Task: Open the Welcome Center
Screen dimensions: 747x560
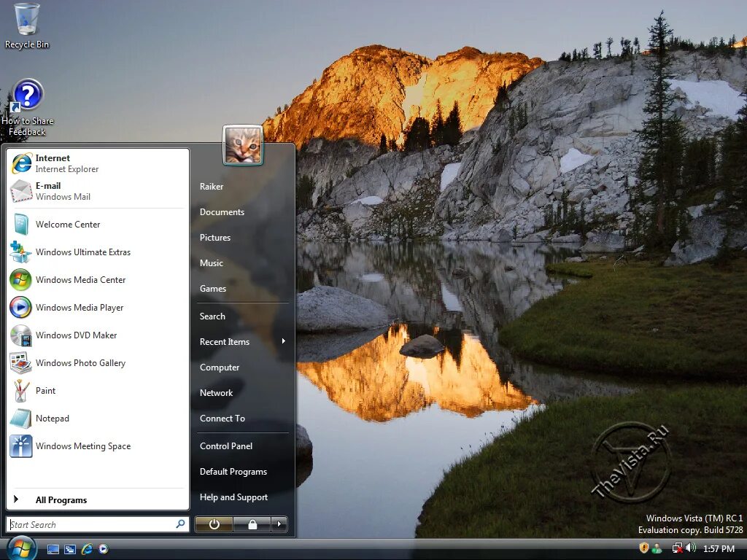Action: tap(98, 225)
